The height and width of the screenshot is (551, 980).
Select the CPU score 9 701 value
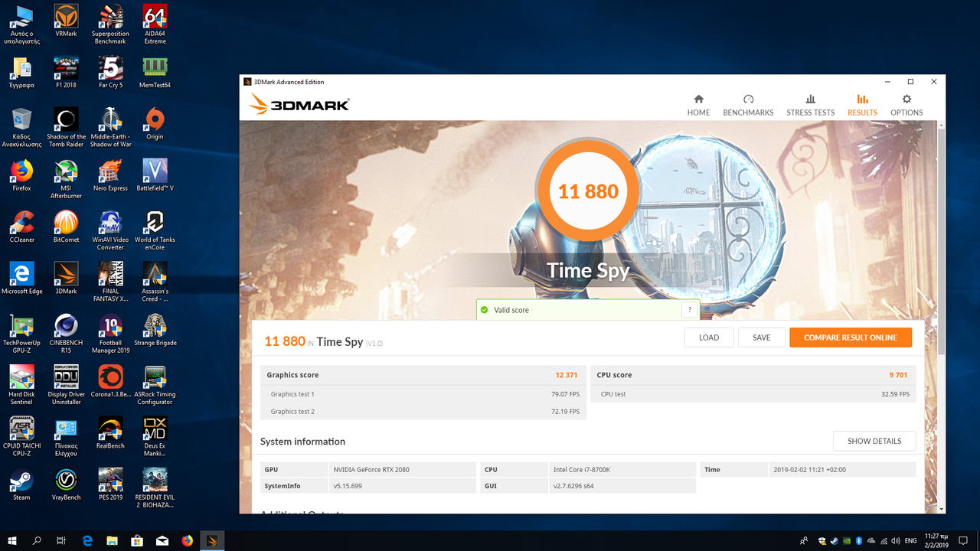(x=897, y=375)
